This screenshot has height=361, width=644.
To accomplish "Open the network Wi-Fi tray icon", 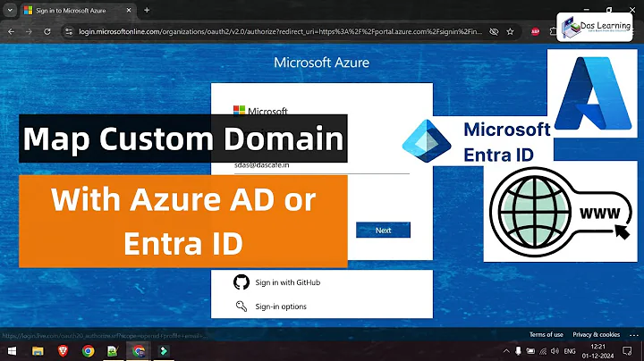I will pos(543,351).
